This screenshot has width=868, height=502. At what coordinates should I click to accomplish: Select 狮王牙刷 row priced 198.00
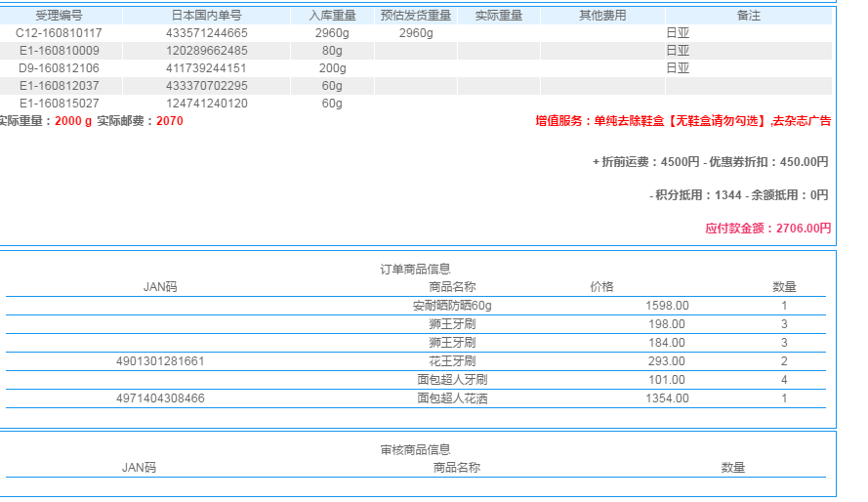coord(452,324)
